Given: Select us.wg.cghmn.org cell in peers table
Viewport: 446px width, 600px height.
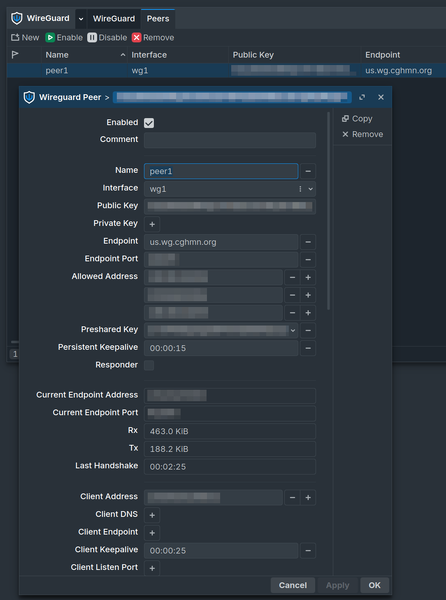Looking at the screenshot, I should click(399, 71).
